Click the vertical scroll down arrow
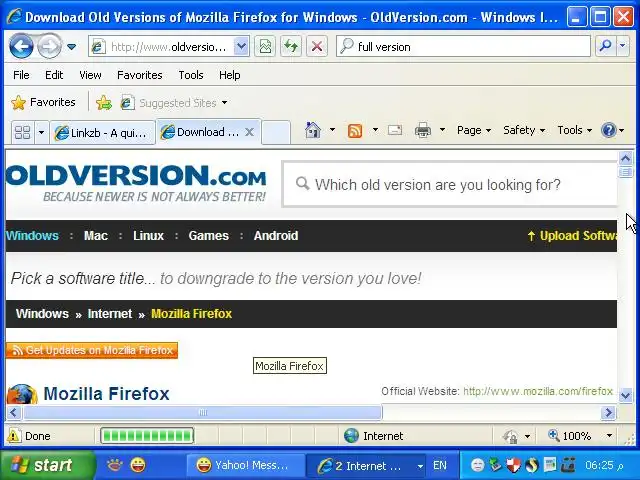This screenshot has height=480, width=640. coord(625,395)
